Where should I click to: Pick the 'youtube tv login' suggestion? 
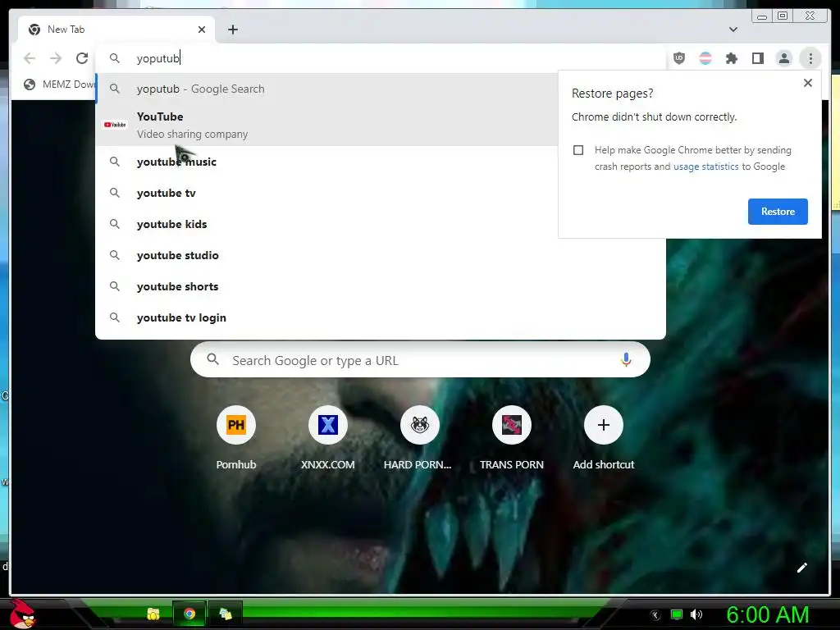(381, 317)
